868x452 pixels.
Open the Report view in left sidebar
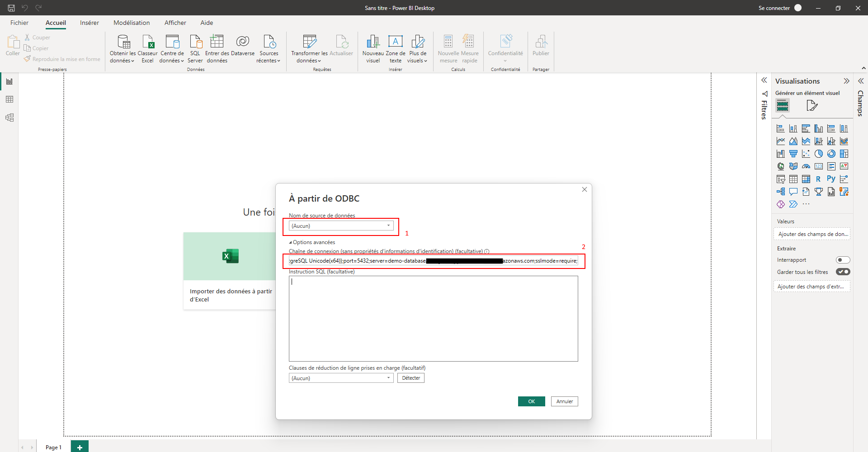click(9, 81)
